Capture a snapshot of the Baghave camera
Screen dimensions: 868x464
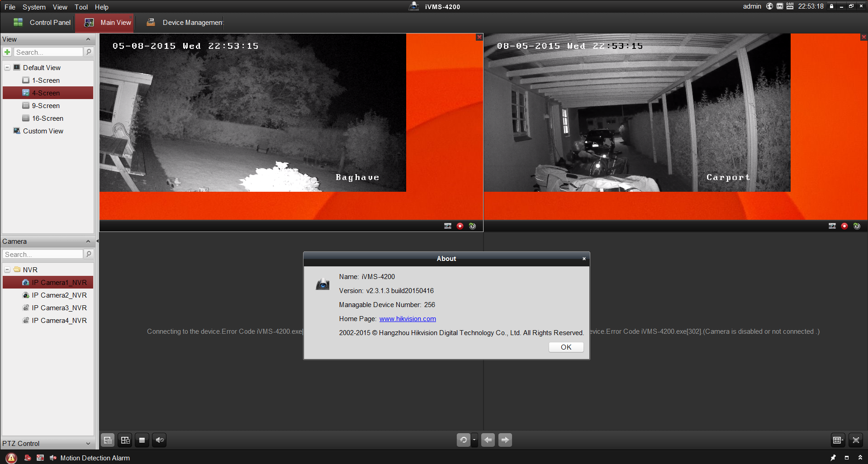[448, 226]
